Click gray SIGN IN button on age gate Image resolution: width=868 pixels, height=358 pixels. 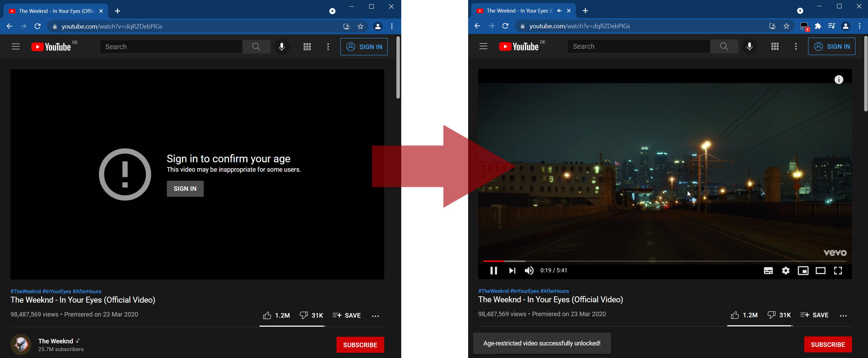coord(185,189)
